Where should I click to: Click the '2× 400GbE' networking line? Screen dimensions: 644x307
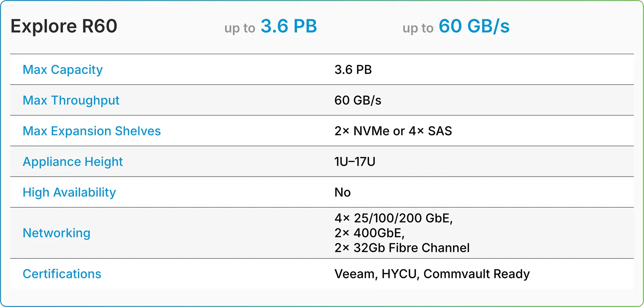click(x=369, y=233)
